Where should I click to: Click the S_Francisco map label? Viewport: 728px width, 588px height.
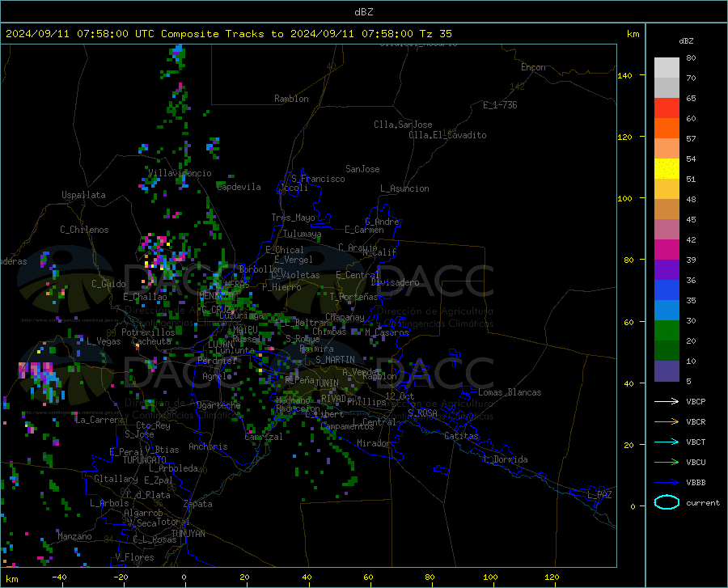click(x=318, y=179)
